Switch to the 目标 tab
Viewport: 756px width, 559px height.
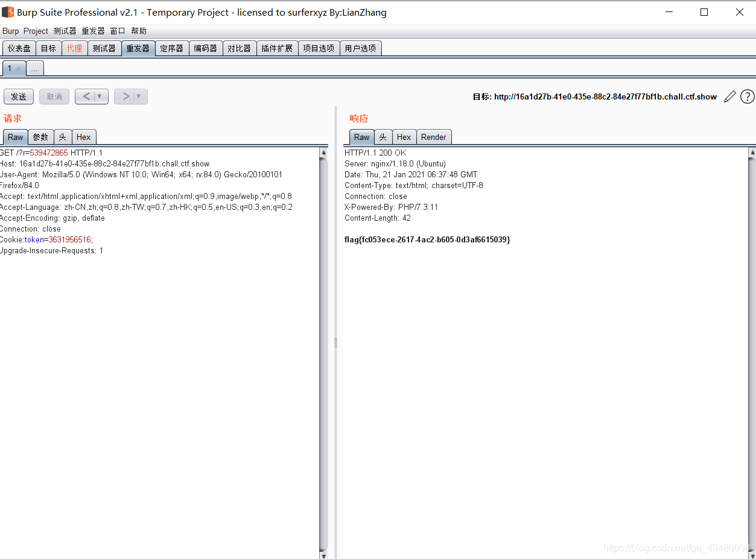[48, 48]
